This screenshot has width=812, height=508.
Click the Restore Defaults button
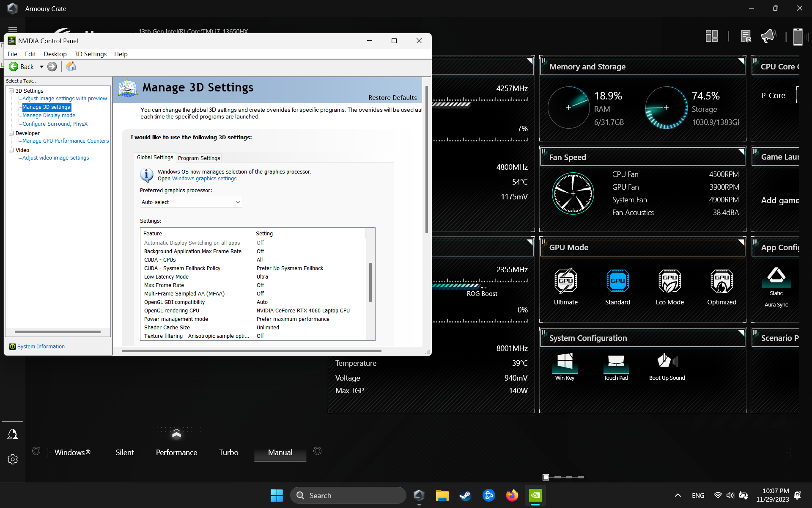tap(392, 97)
